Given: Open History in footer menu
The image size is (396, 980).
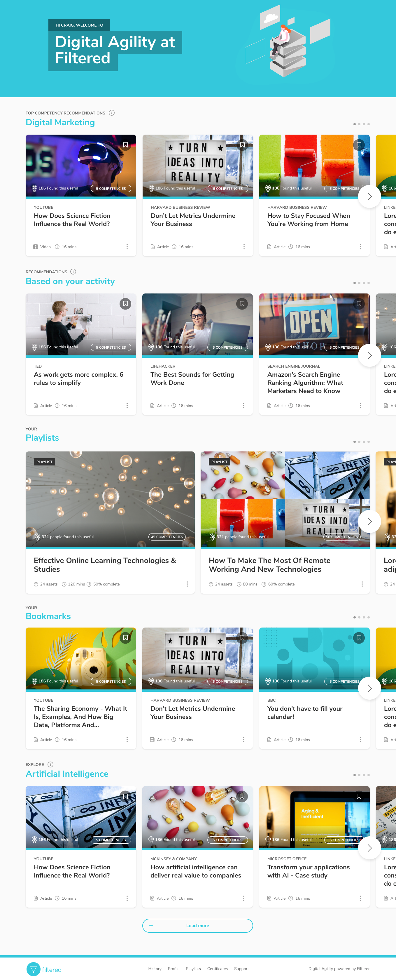Looking at the screenshot, I should coord(155,969).
